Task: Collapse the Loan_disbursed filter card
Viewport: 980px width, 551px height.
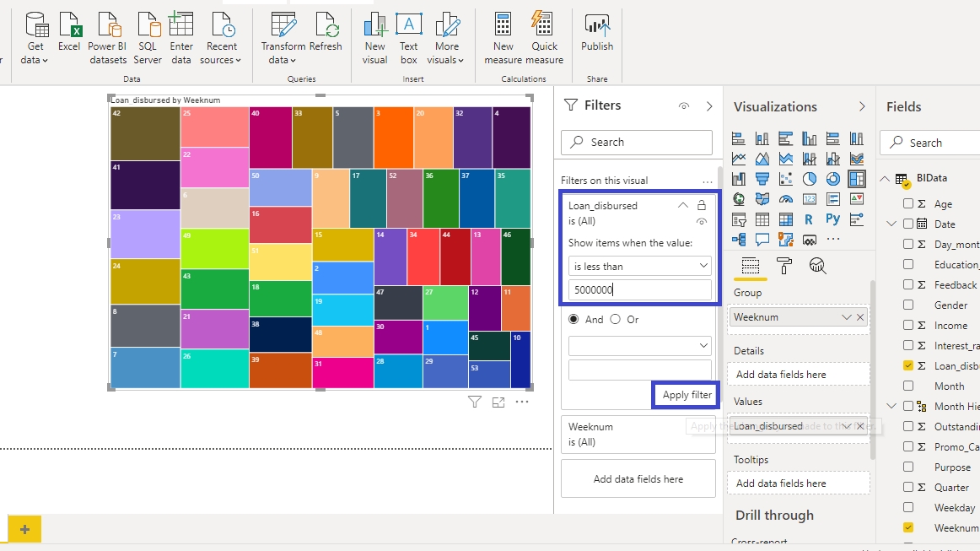Action: coord(682,205)
